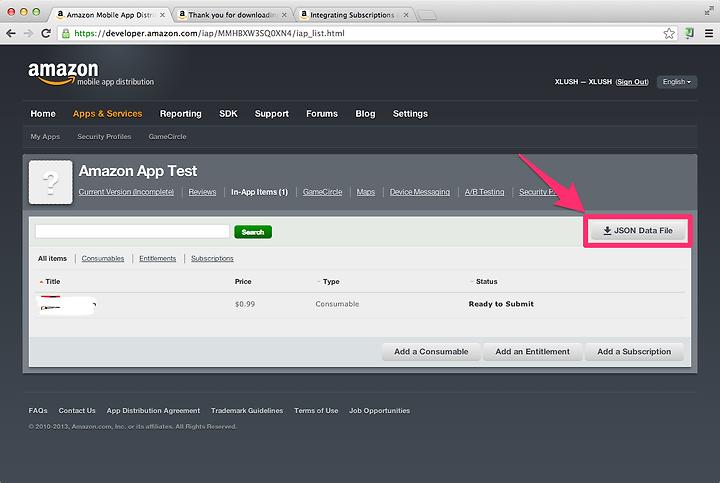
Task: Click the browser forward arrow
Action: pos(28,34)
